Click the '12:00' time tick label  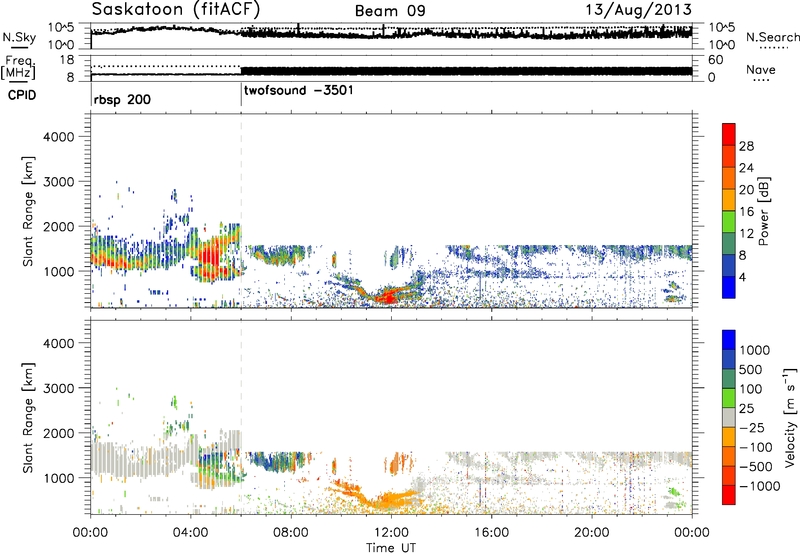[x=391, y=533]
